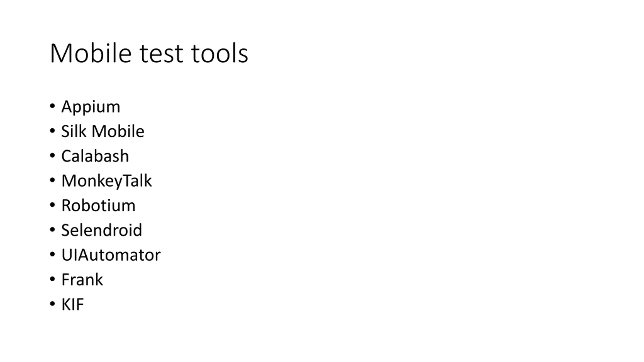
Task: Click the Frank list item
Action: (82, 280)
